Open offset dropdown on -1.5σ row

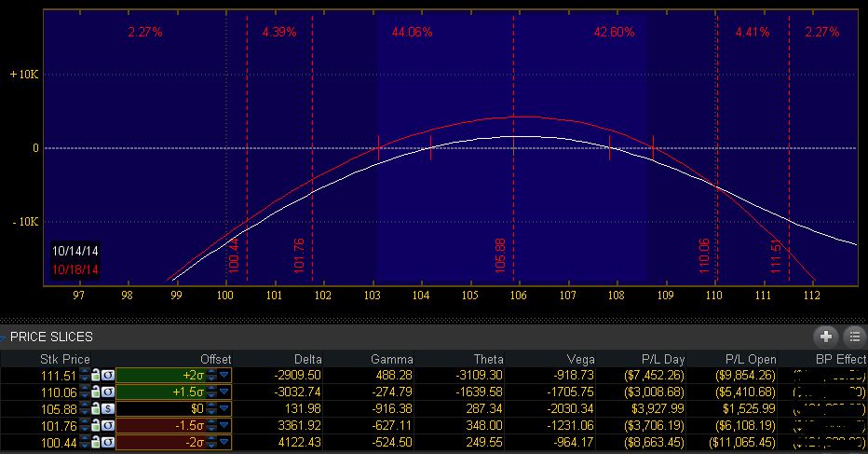[x=224, y=425]
